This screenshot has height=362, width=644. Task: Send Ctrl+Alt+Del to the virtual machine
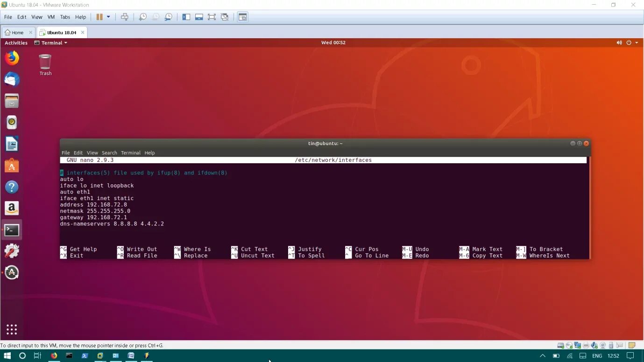click(125, 17)
